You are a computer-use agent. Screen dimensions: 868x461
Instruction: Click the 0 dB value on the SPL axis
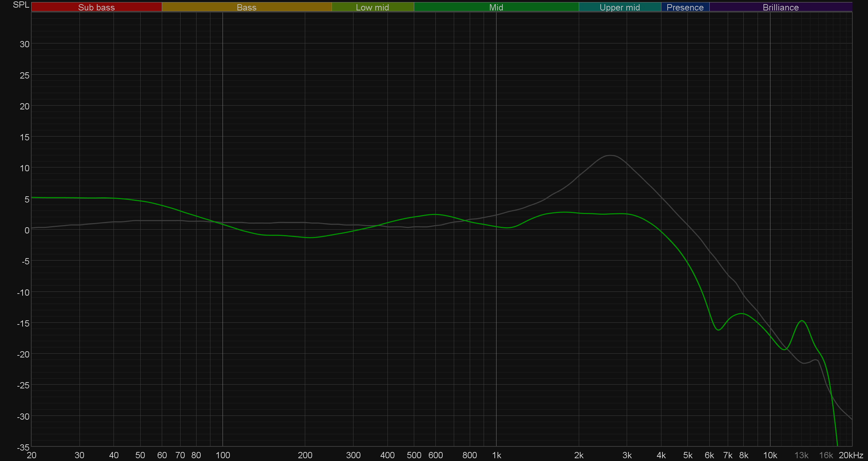[27, 230]
